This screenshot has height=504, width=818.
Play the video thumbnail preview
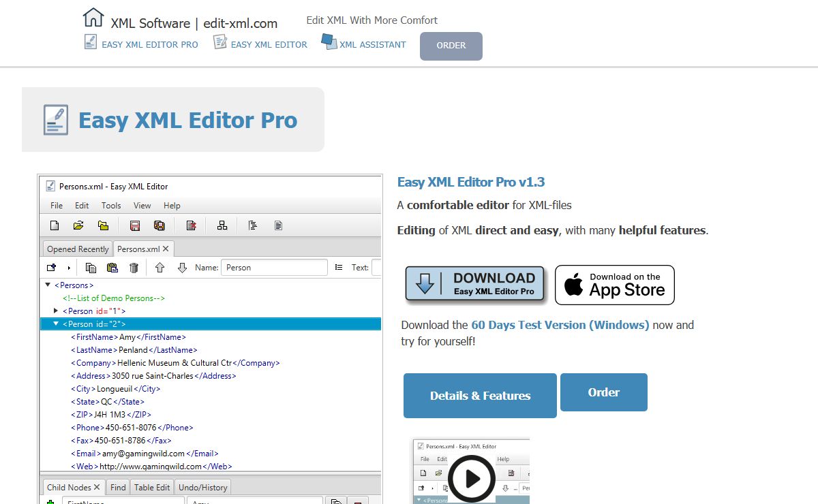pyautogui.click(x=471, y=478)
